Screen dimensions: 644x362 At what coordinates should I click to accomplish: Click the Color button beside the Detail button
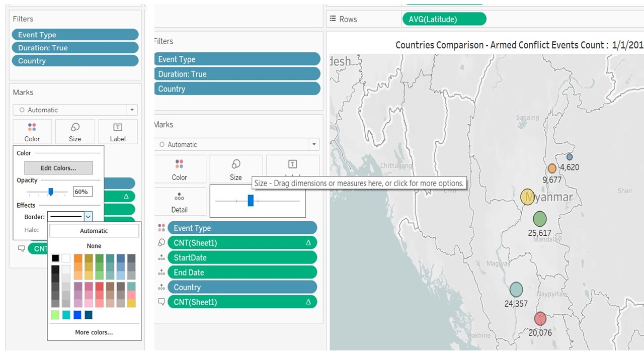tap(180, 169)
